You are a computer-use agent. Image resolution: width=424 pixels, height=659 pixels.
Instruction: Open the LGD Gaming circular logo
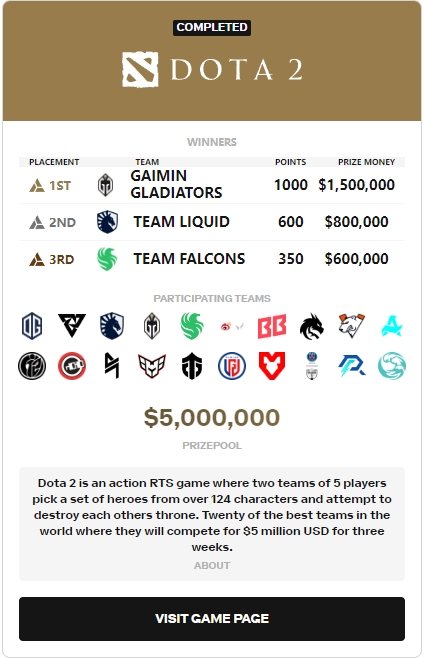pos(232,366)
